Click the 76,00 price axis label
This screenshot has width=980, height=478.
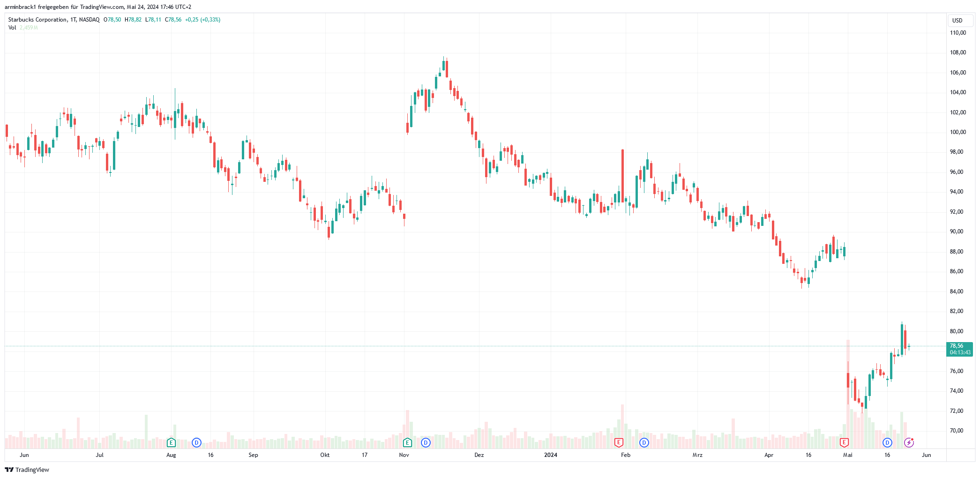(957, 371)
